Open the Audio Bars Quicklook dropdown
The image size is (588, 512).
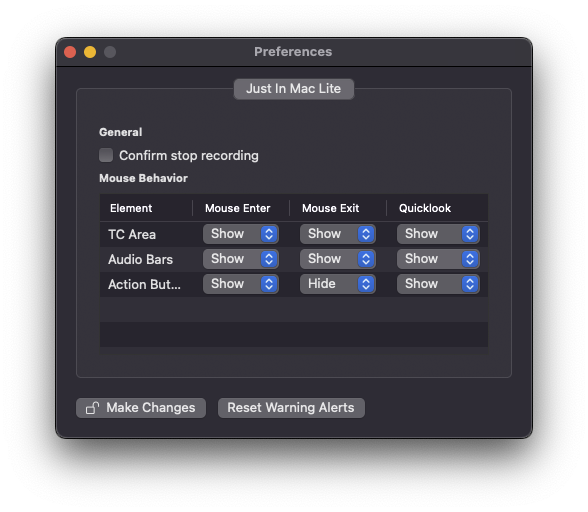438,259
